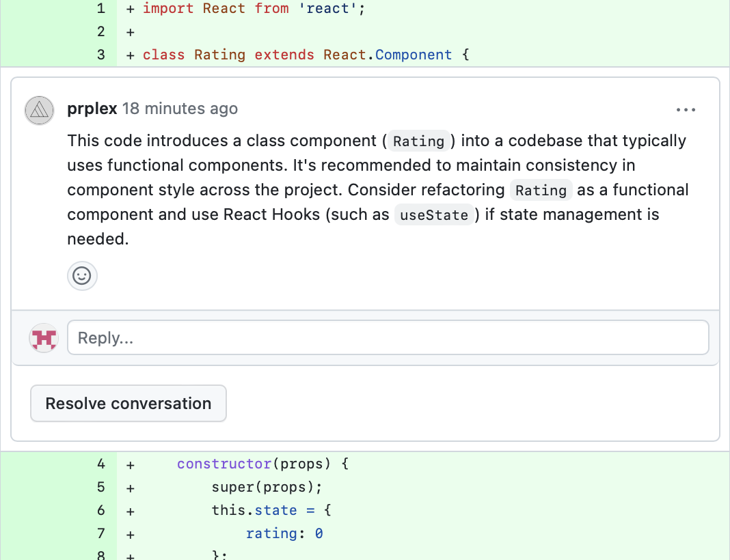Click the constructor keyword on line 4

tap(224, 464)
